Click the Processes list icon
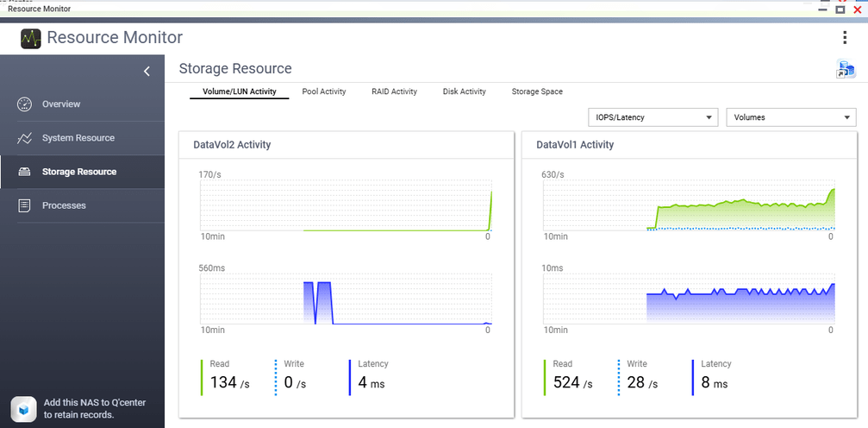 24,205
